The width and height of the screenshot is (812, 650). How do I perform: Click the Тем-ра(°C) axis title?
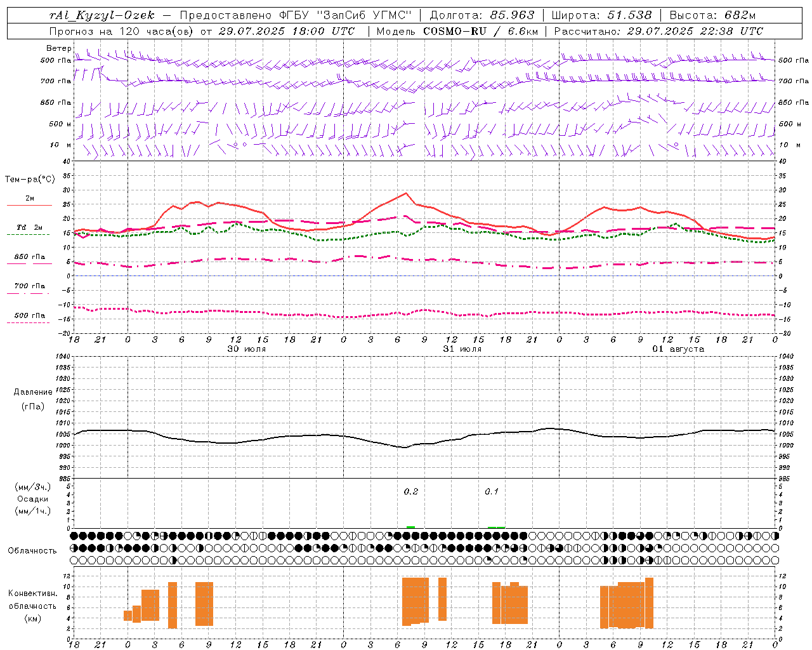tap(30, 180)
